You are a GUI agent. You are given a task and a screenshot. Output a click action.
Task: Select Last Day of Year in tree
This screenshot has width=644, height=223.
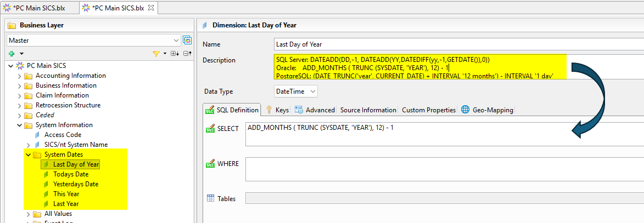76,164
